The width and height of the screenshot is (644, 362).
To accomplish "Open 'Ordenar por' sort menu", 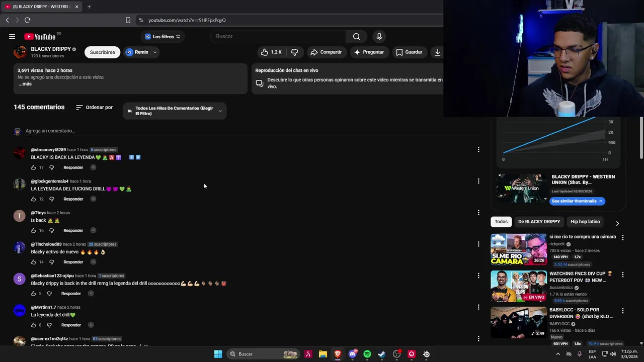I will click(94, 107).
